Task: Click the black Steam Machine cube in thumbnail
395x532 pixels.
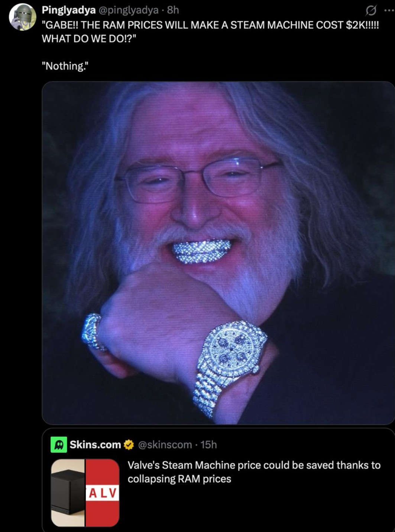Action: [x=68, y=491]
